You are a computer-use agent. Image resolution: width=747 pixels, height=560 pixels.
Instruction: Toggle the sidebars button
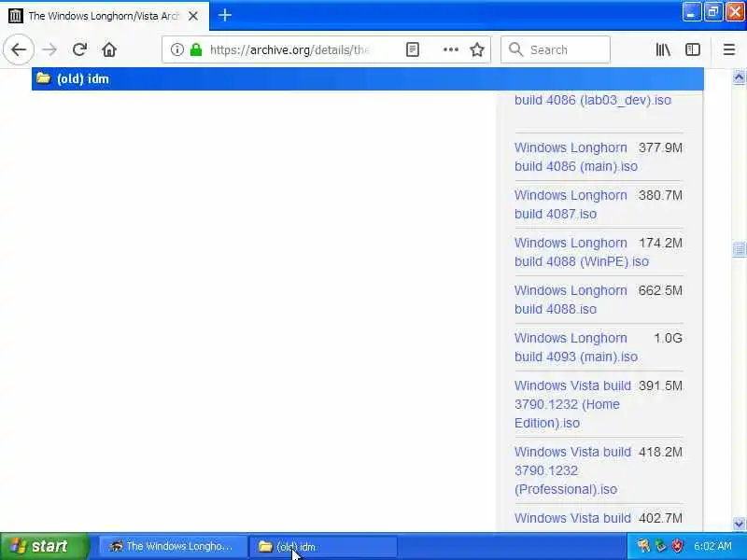point(693,49)
